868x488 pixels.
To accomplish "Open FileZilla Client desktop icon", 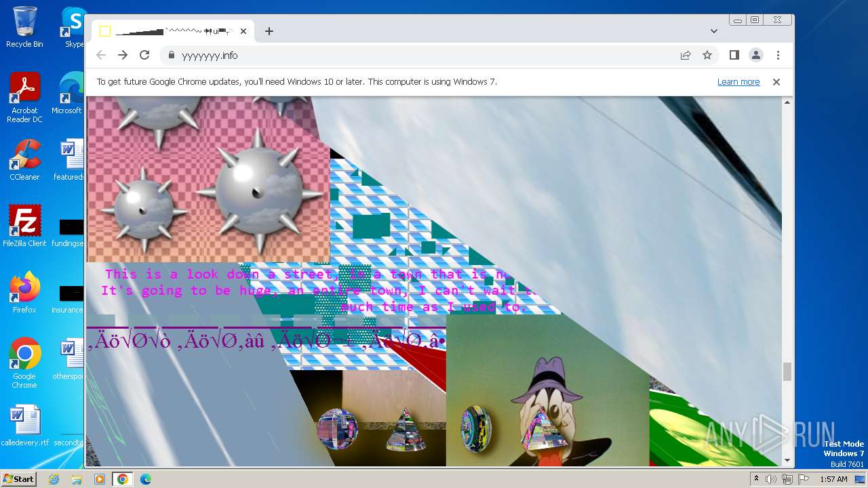I will coord(24,226).
